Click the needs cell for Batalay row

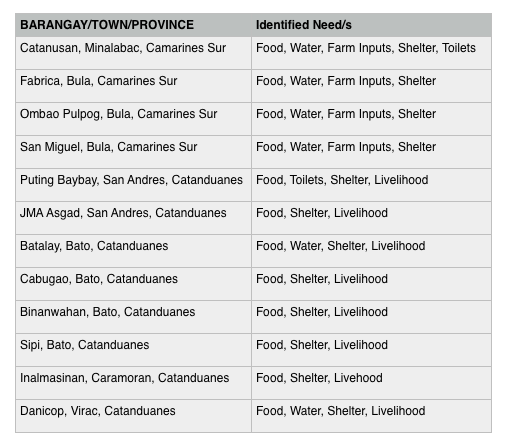click(x=371, y=251)
